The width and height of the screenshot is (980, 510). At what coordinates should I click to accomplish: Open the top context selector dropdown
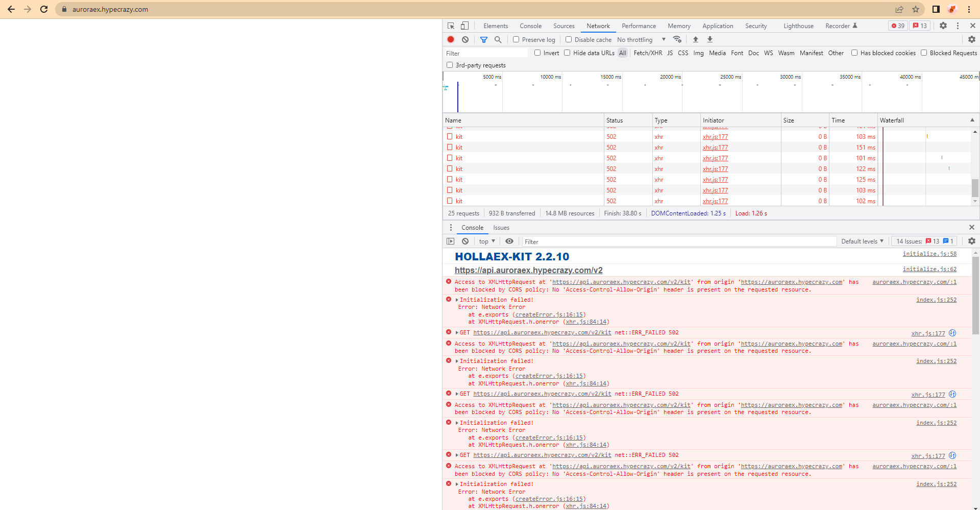[x=487, y=241]
